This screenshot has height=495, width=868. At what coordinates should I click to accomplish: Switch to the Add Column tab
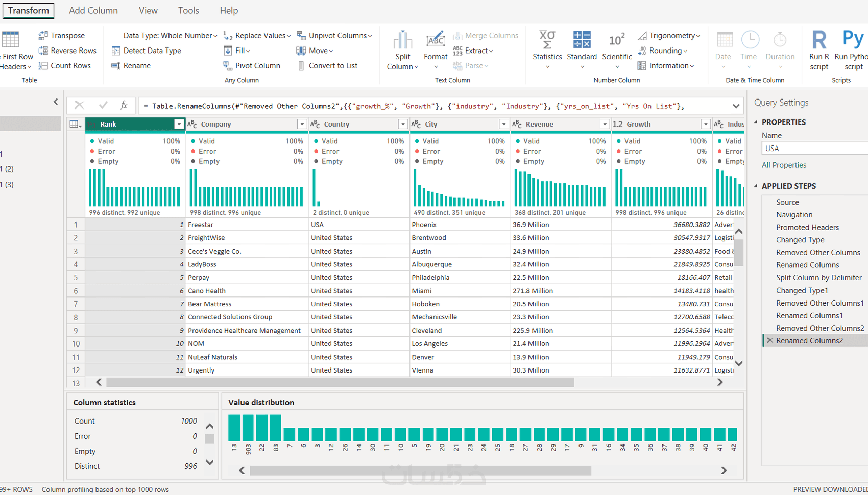click(x=93, y=10)
